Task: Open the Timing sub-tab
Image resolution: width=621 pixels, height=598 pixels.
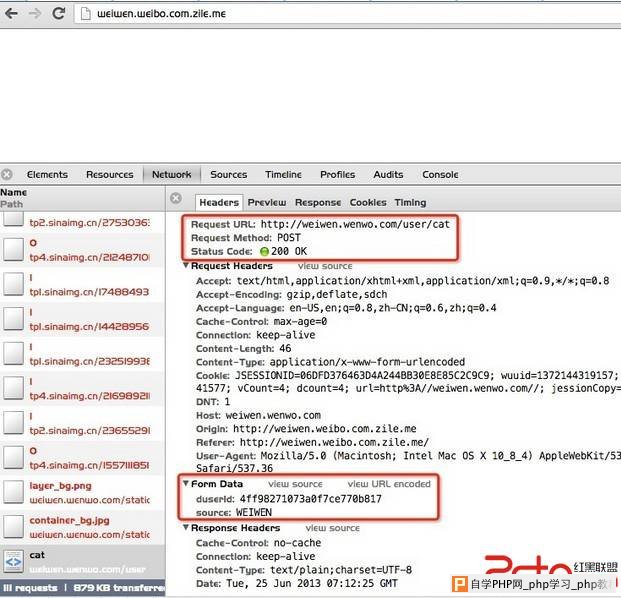Action: [x=410, y=203]
